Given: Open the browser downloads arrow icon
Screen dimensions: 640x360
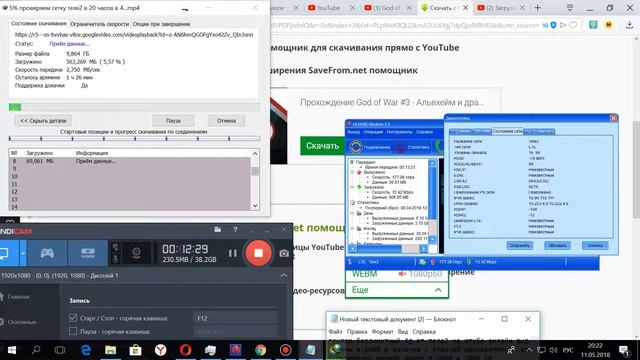Looking at the screenshot, I should (x=629, y=25).
